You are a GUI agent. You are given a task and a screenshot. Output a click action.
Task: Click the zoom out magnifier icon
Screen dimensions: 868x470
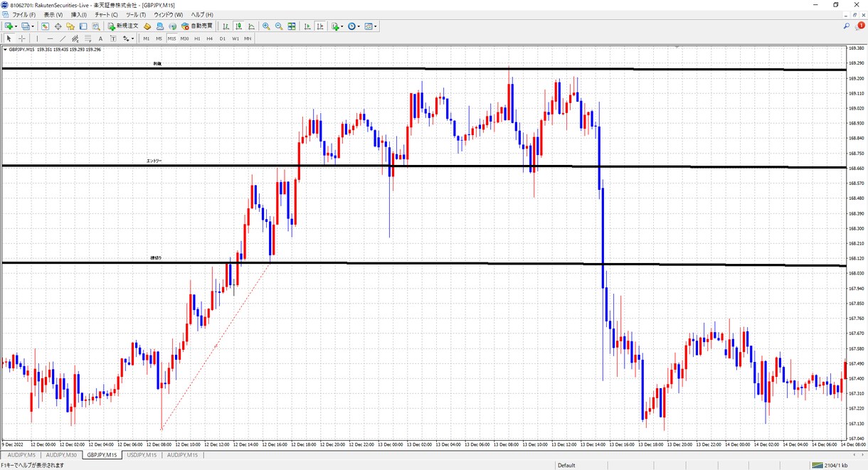[279, 26]
